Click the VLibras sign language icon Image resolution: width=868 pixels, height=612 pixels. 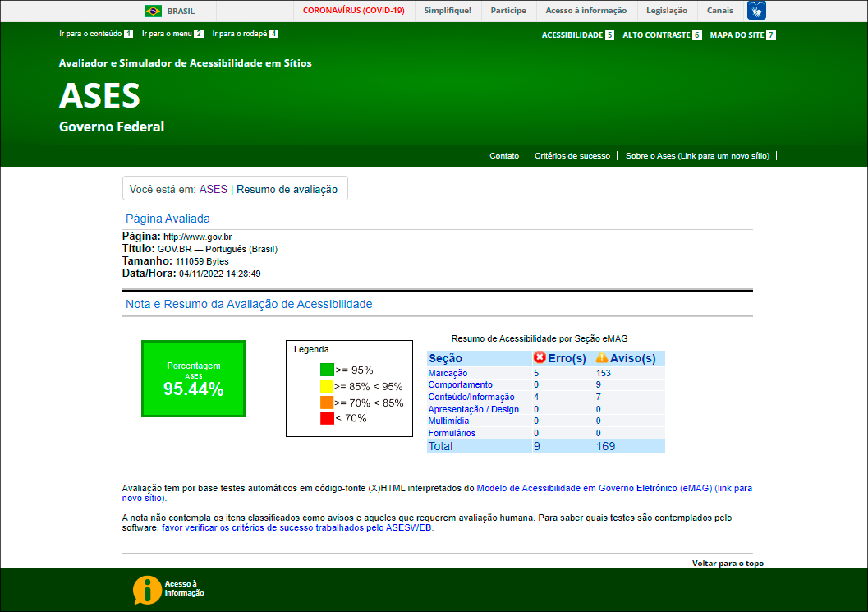click(x=756, y=11)
